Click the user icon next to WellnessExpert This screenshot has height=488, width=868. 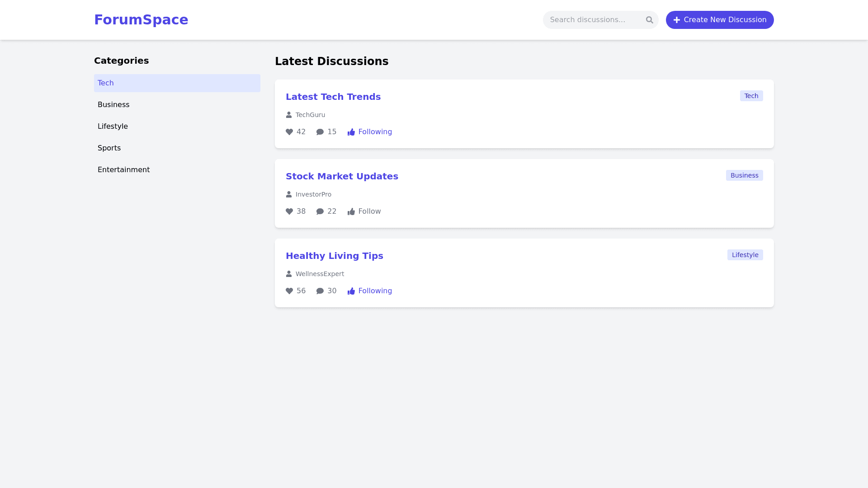pyautogui.click(x=289, y=274)
